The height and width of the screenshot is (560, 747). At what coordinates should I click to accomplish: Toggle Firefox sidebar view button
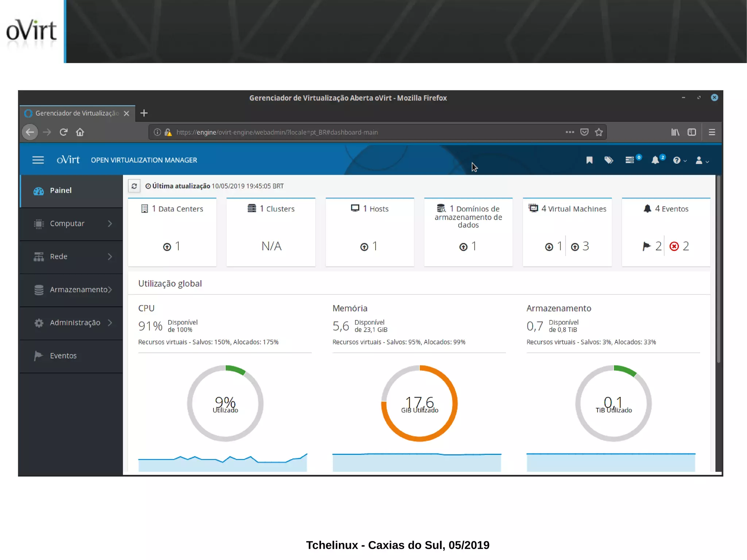tap(692, 132)
